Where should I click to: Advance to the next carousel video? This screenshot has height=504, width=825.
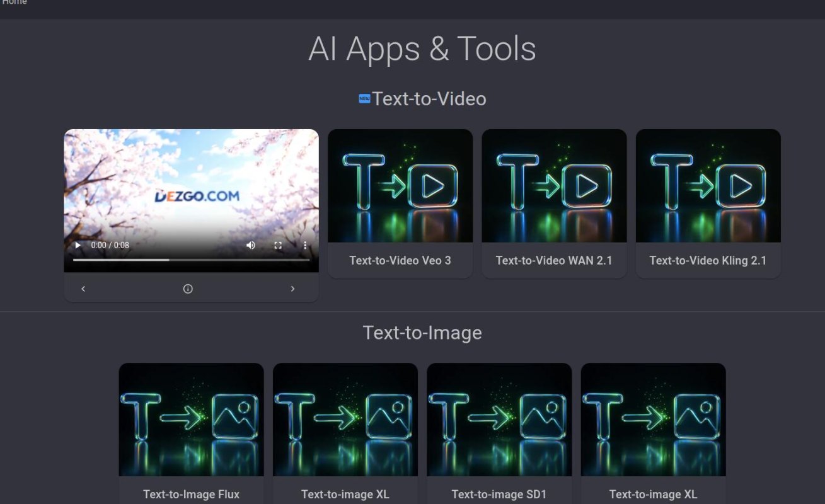292,289
